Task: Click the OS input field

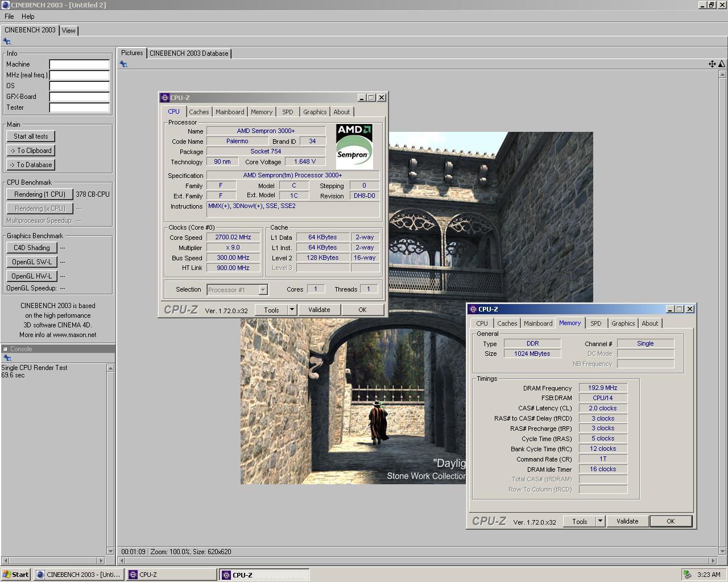Action: tap(79, 86)
